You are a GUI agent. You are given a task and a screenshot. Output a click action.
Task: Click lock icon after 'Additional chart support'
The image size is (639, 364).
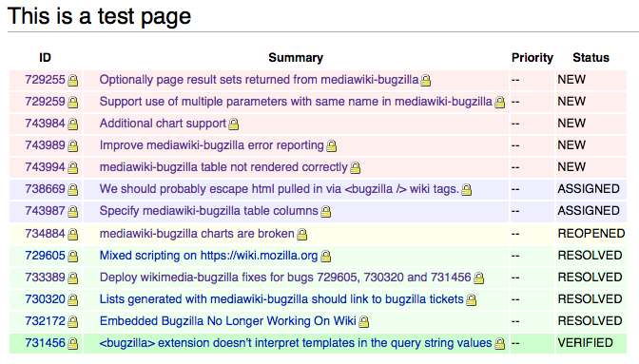(x=234, y=125)
